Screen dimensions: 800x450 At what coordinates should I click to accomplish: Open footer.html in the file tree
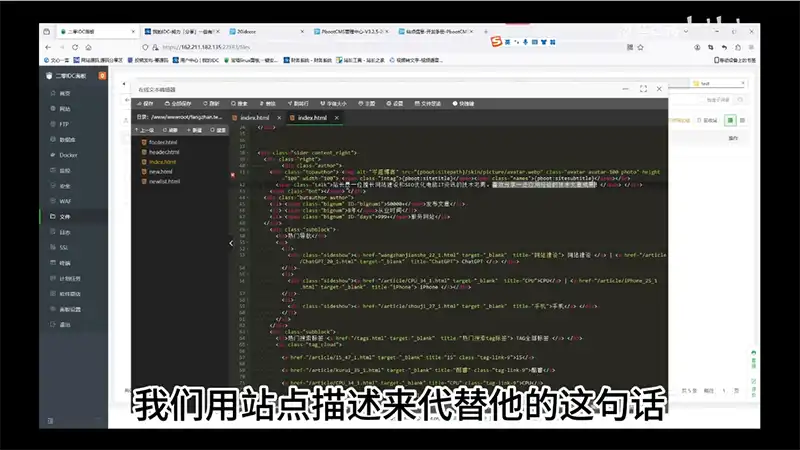tap(163, 141)
